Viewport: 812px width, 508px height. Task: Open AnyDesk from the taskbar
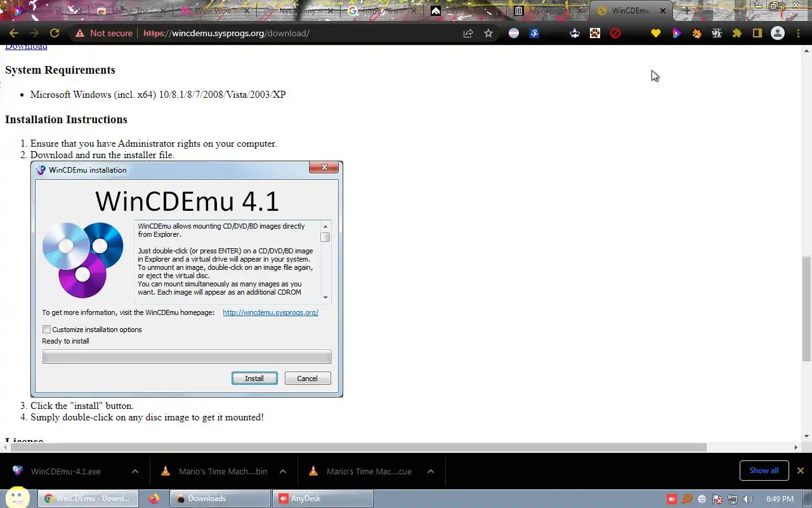coord(322,498)
